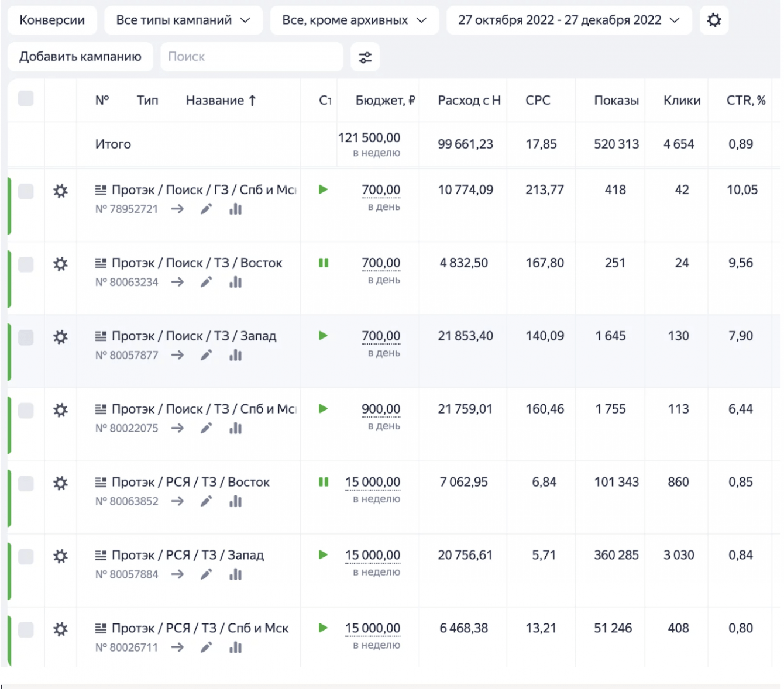Click pause status icon of Протэк / РСЯ / ТЗ / Восток

point(324,482)
